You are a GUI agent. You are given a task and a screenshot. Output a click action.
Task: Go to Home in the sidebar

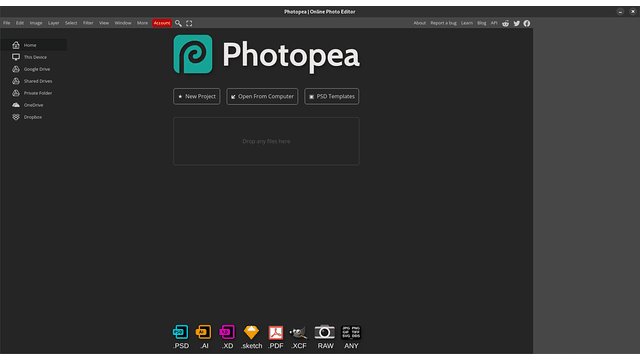pos(33,45)
